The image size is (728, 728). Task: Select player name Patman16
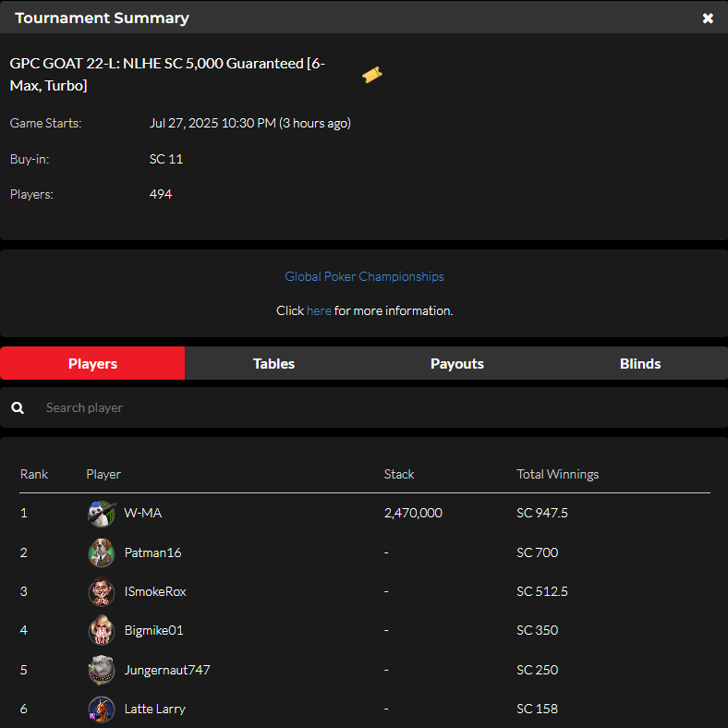point(152,552)
